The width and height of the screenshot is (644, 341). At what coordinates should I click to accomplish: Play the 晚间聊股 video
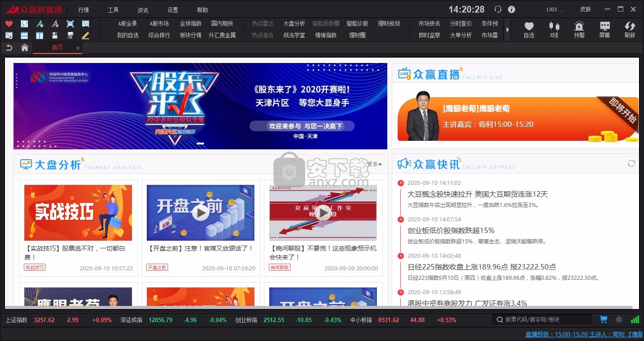[x=323, y=212]
